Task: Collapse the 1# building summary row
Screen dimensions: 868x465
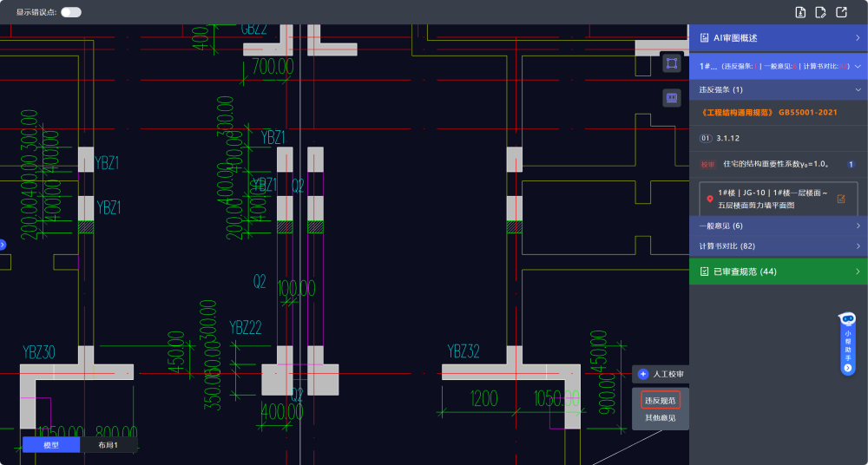Action: pyautogui.click(x=857, y=66)
